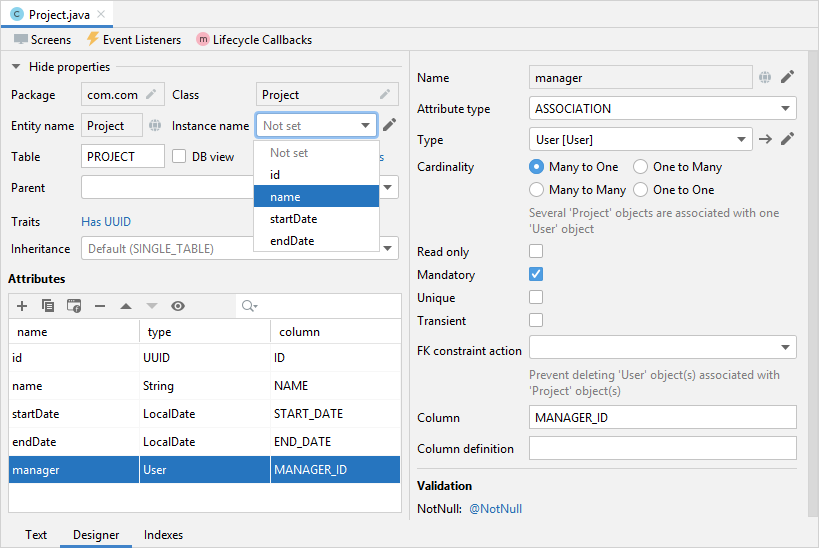Collapse the Hide properties section
The image size is (819, 548).
[x=16, y=67]
